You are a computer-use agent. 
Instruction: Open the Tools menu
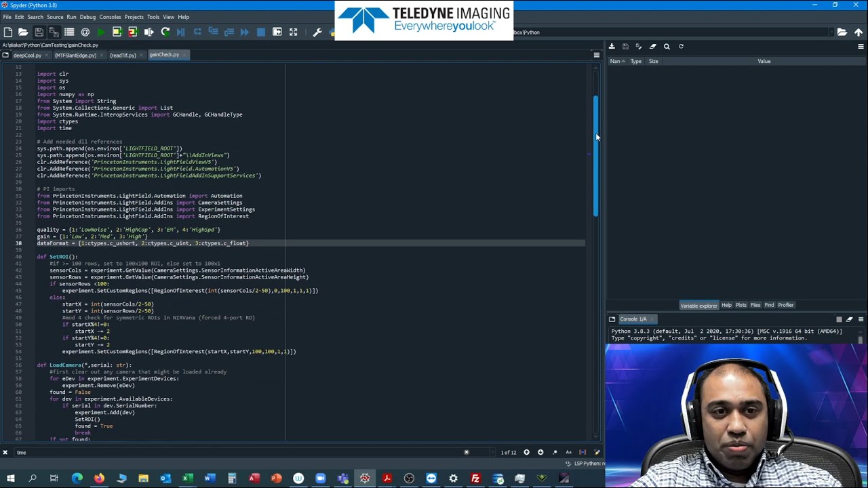[x=153, y=17]
